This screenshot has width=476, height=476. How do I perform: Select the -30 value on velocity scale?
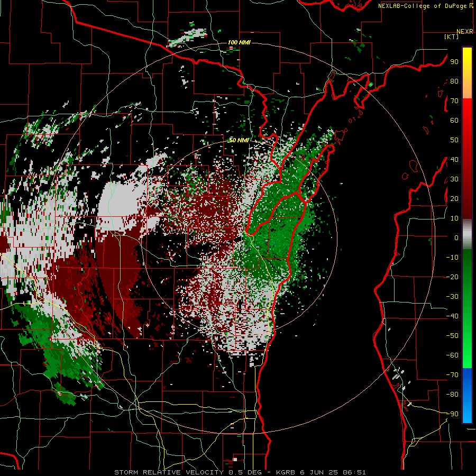click(x=452, y=297)
